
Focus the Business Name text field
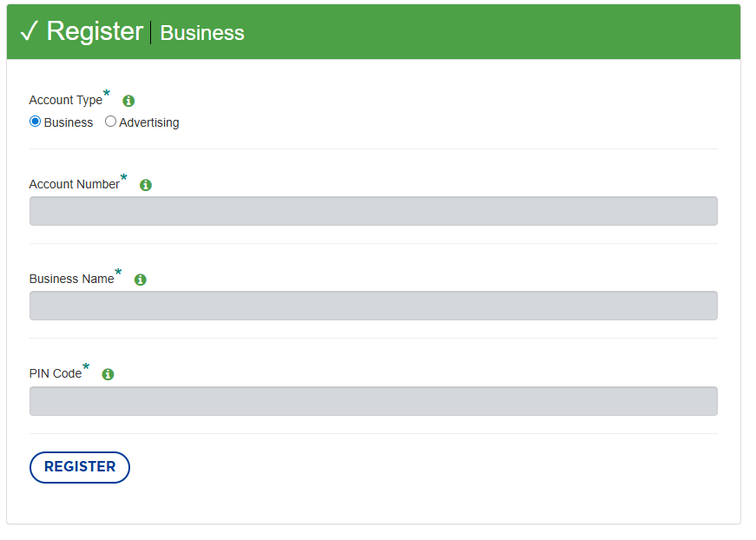coord(373,306)
